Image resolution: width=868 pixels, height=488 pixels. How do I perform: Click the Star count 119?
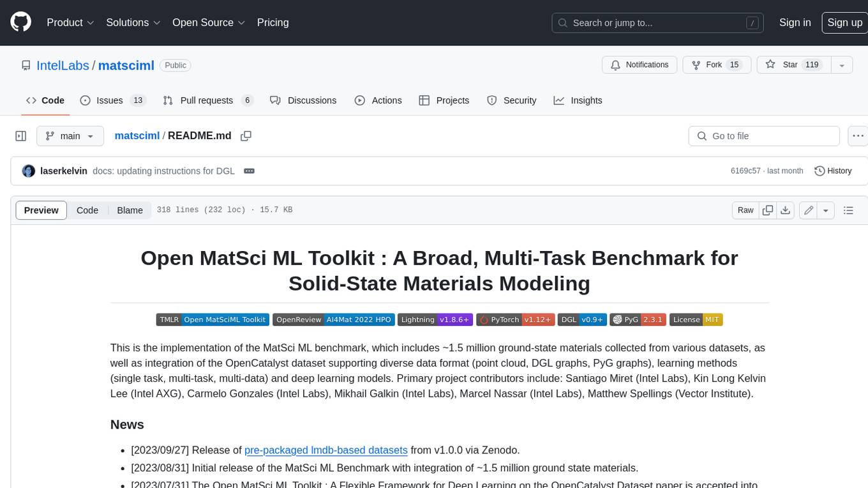(812, 65)
